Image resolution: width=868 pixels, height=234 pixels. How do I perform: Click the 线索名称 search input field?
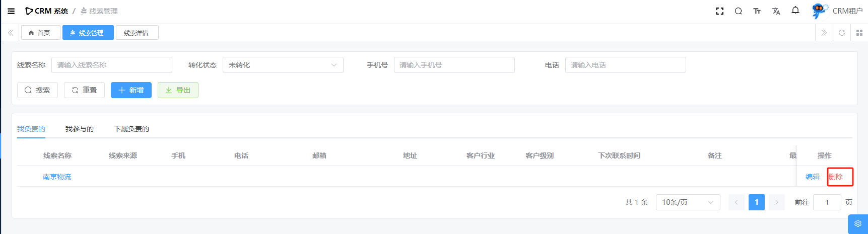[x=111, y=65]
